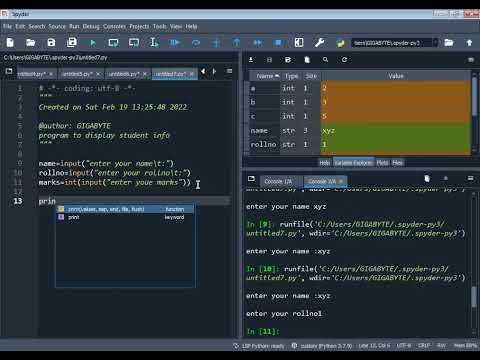The image size is (480, 360).
Task: Click the Variable Explorer vertical scrollbar
Action: click(x=474, y=112)
